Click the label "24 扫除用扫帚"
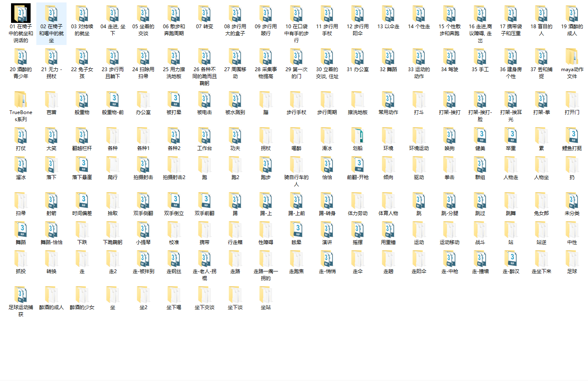Viewport: 588px width, 381px height. click(143, 73)
